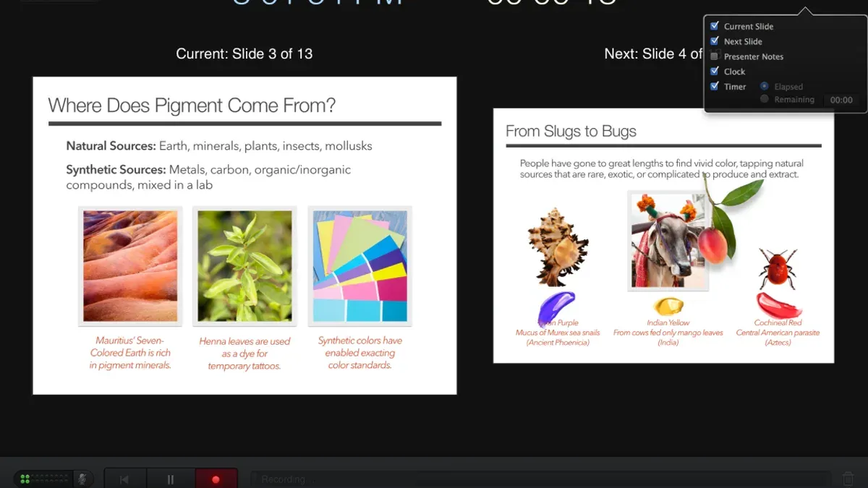Viewport: 868px width, 488px height.
Task: Click the next slide preview
Action: [x=663, y=236]
